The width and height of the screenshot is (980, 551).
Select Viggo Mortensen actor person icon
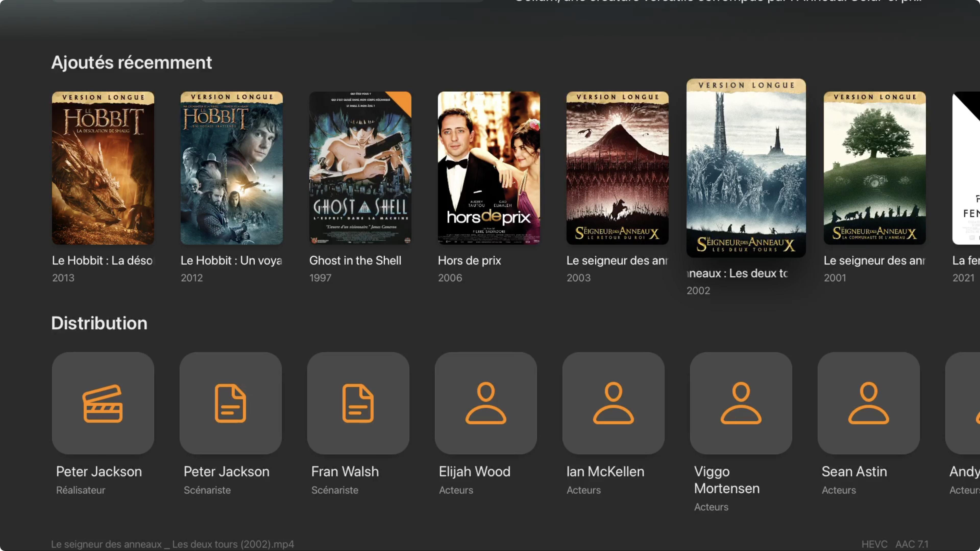(x=741, y=403)
